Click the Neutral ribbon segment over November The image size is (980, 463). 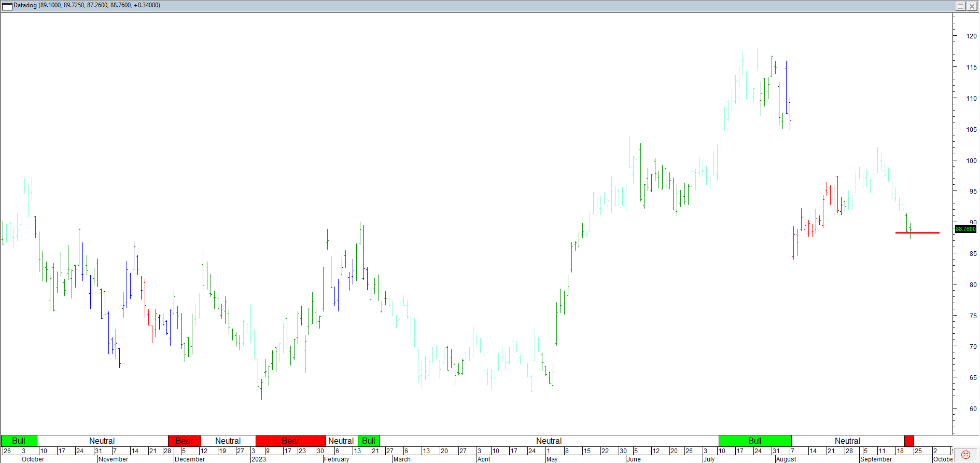click(x=102, y=441)
